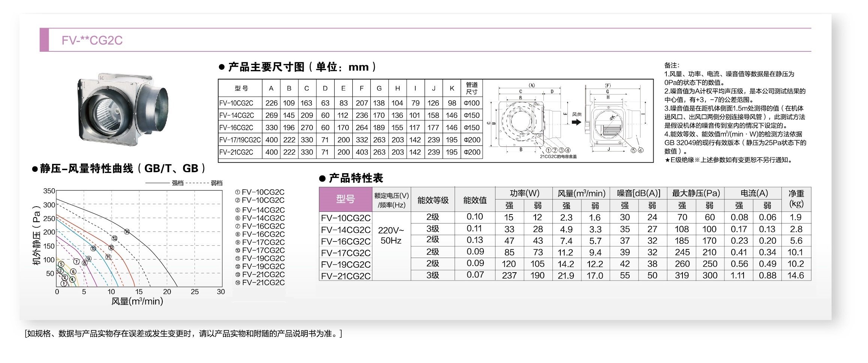Select net weight 14.6 cell
The width and height of the screenshot is (868, 363).
tap(796, 275)
